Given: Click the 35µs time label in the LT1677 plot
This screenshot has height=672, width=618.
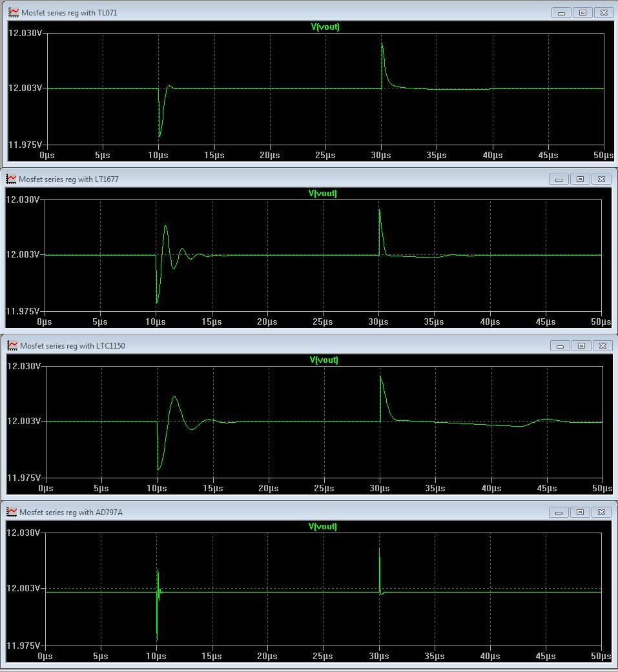Looking at the screenshot, I should (x=434, y=321).
